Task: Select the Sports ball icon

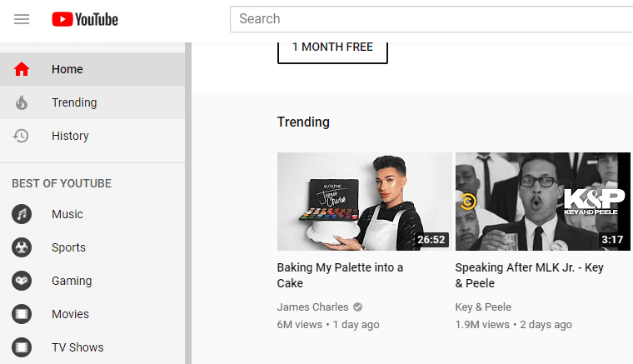Action: click(22, 247)
